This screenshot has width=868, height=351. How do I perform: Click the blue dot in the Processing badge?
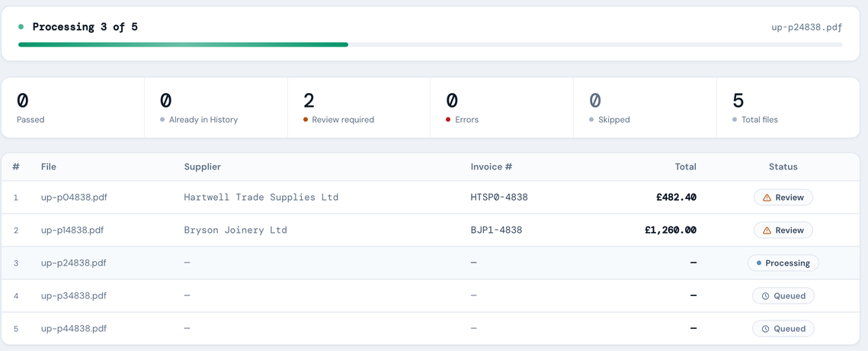click(759, 262)
